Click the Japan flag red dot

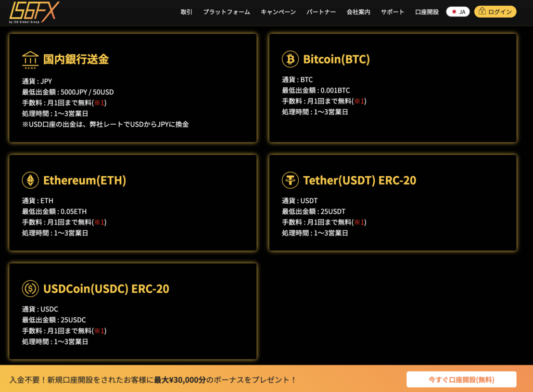coord(454,12)
